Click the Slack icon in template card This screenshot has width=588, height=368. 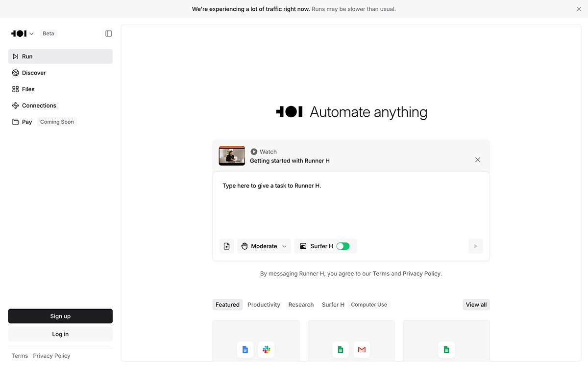[267, 350]
